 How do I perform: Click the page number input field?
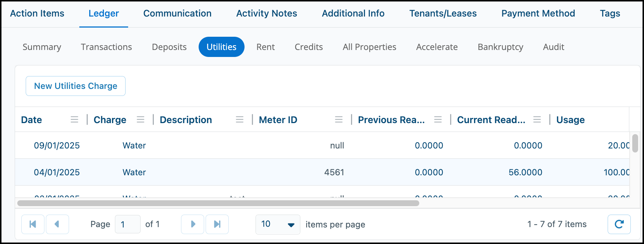click(127, 224)
